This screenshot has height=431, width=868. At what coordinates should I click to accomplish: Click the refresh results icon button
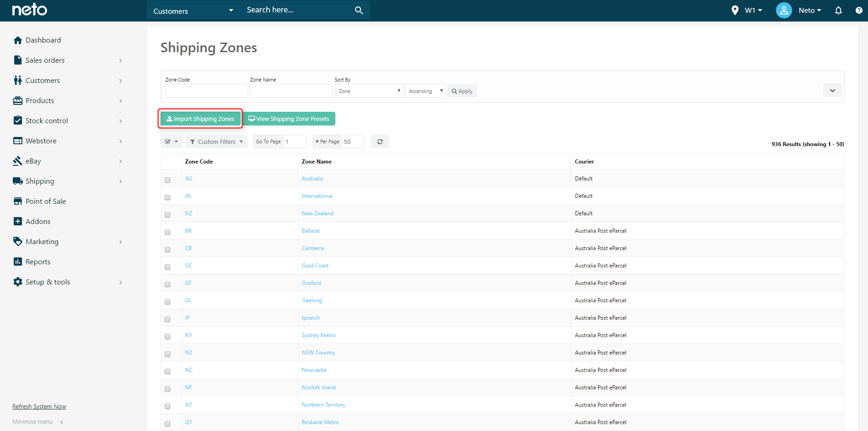tap(380, 142)
